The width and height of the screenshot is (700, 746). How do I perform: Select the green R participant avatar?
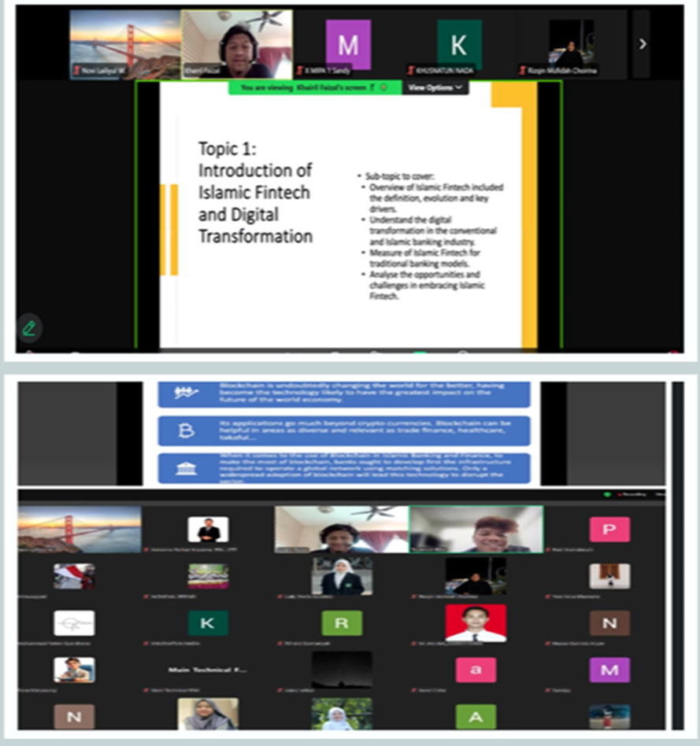pos(342,622)
